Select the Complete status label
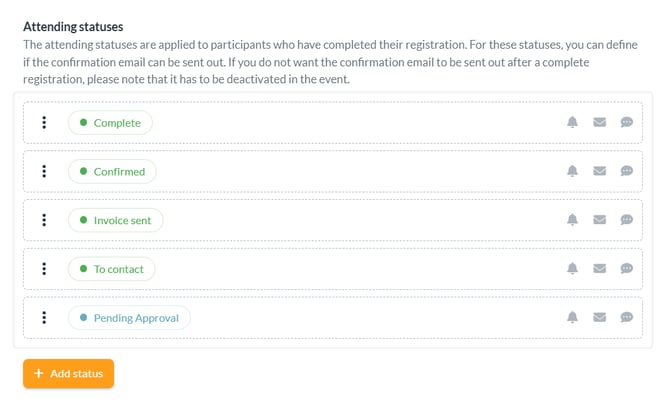This screenshot has width=670, height=401. point(110,123)
